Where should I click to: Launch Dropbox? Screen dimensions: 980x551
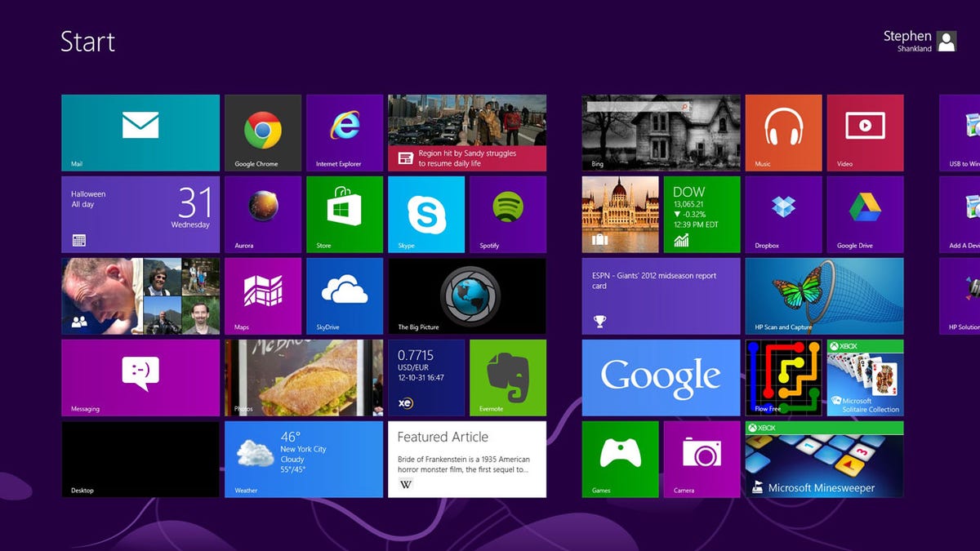[x=783, y=214]
